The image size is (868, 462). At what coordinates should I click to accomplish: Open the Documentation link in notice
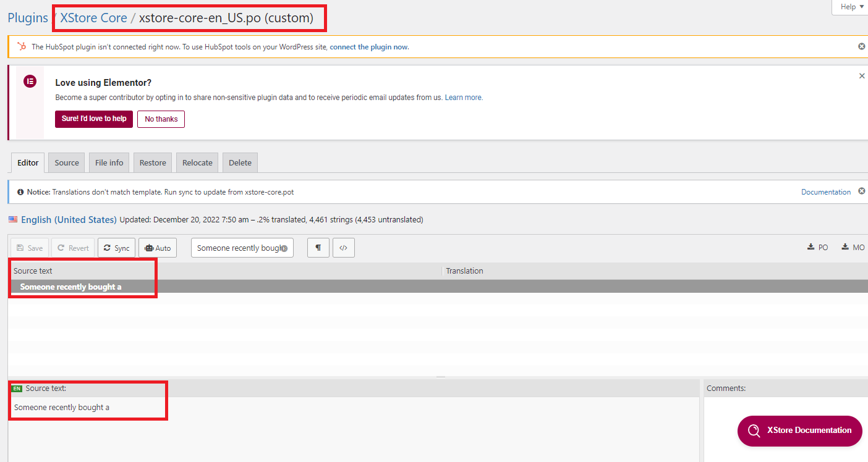pyautogui.click(x=826, y=192)
